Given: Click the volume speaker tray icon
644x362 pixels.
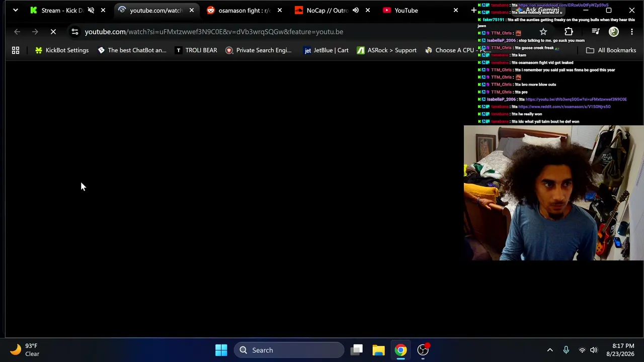Looking at the screenshot, I should 594,350.
